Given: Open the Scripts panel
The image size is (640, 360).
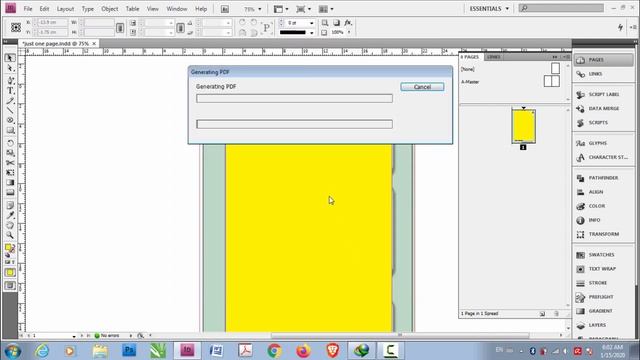Looking at the screenshot, I should click(x=604, y=122).
